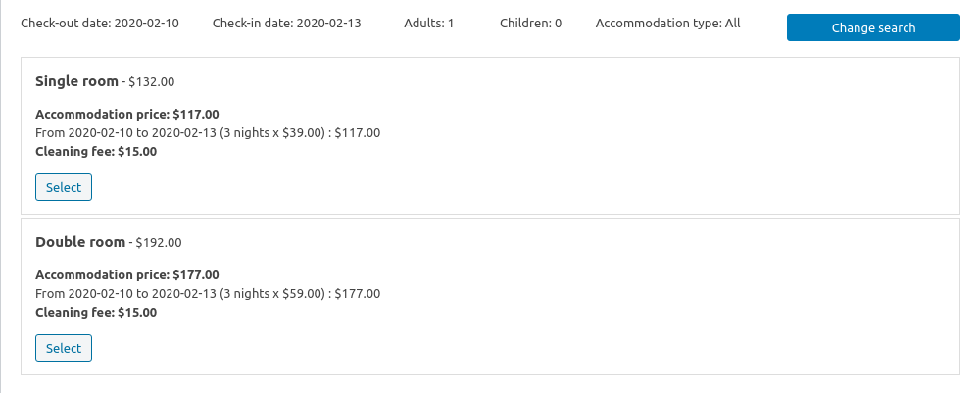
Task: Click the Children: 0 summary text
Action: 530,23
